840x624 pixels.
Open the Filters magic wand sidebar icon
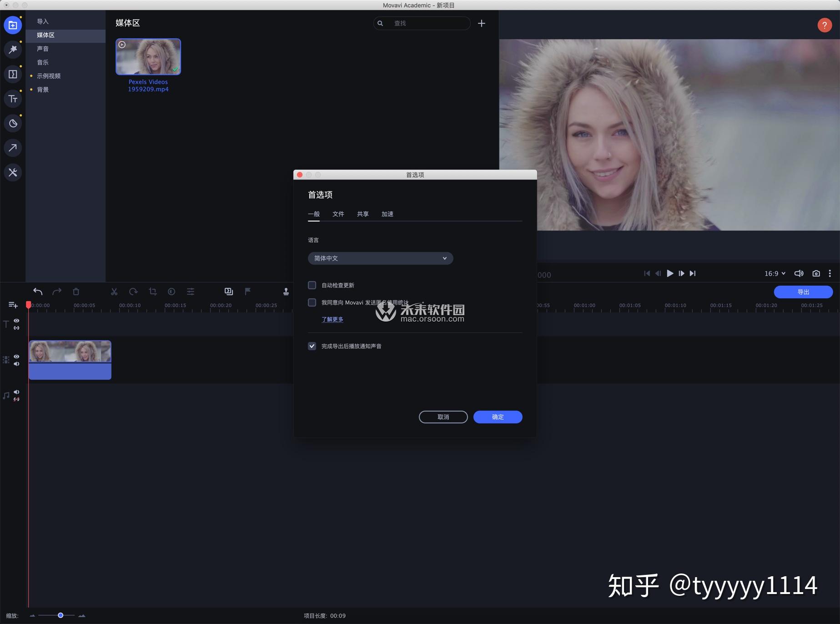(x=13, y=50)
